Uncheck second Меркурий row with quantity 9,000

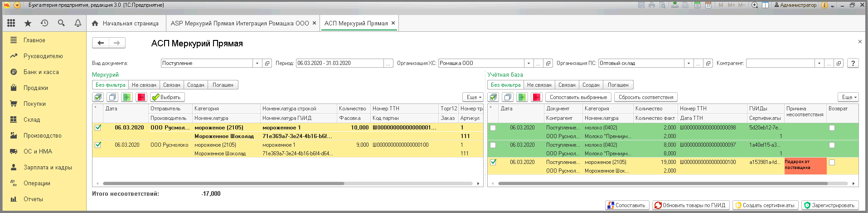(98, 145)
